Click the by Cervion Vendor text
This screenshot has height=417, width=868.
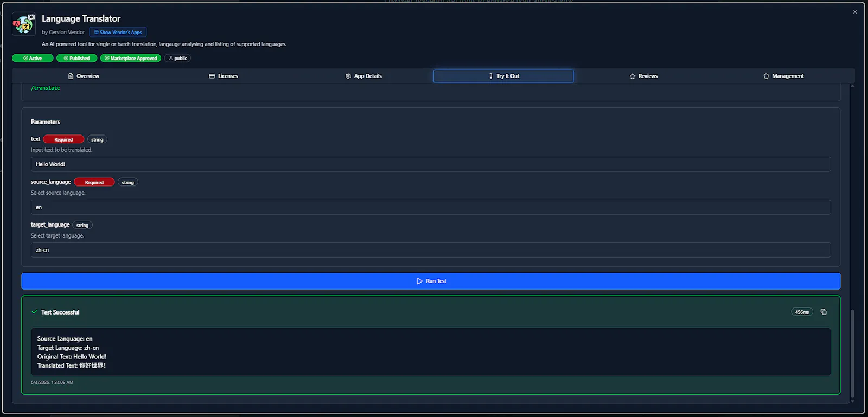[x=63, y=32]
